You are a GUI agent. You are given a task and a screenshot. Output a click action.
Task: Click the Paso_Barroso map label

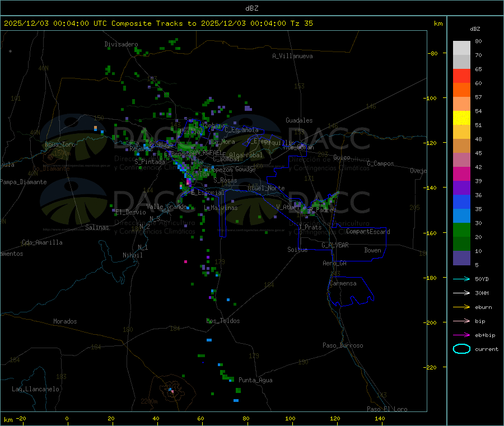click(x=343, y=345)
